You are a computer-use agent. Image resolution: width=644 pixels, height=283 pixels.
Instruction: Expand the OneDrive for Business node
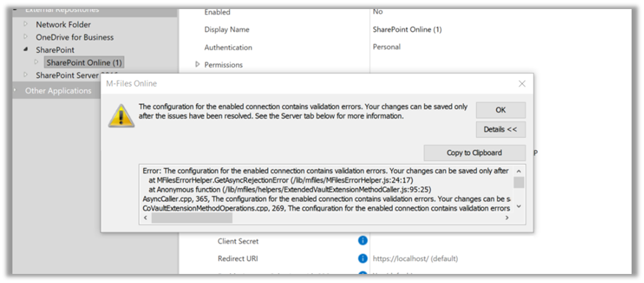(26, 37)
